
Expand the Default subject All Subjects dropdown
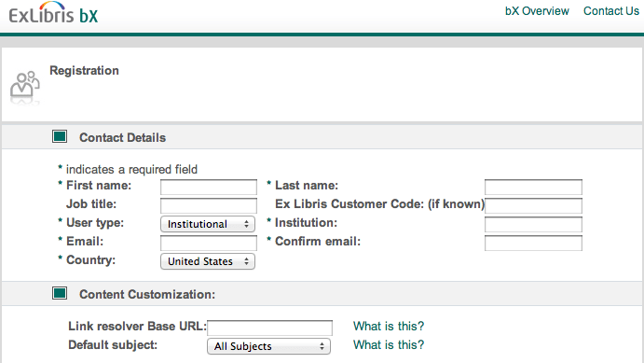click(268, 346)
